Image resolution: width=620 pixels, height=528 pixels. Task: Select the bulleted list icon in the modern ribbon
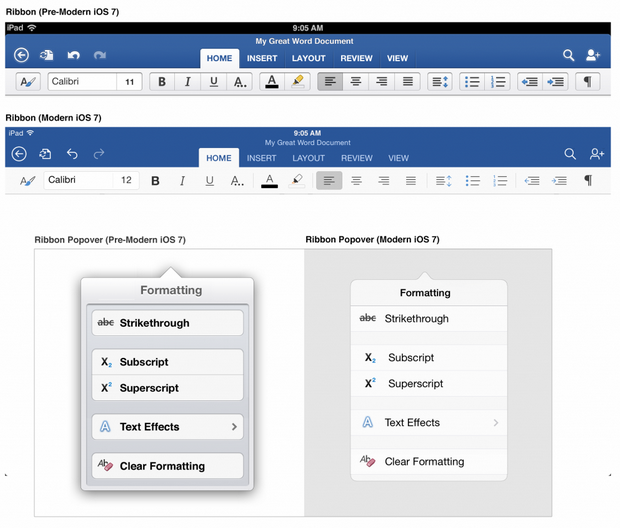473,181
